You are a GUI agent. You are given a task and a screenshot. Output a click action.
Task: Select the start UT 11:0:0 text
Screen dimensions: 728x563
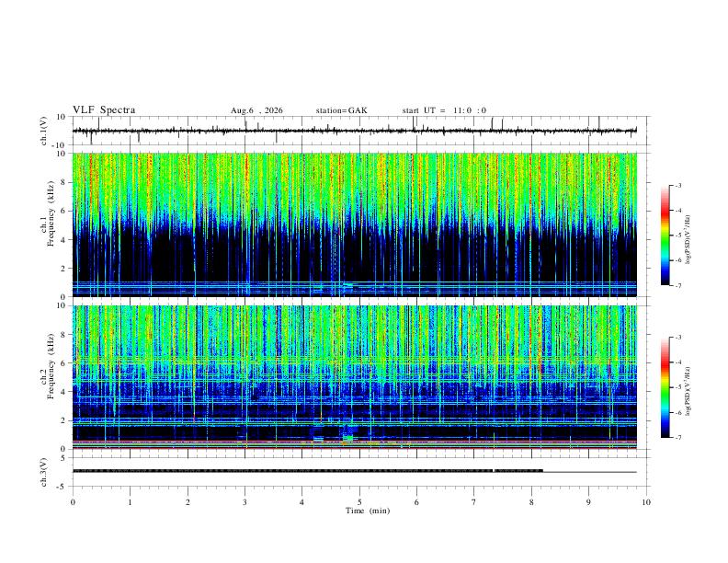[x=444, y=110]
